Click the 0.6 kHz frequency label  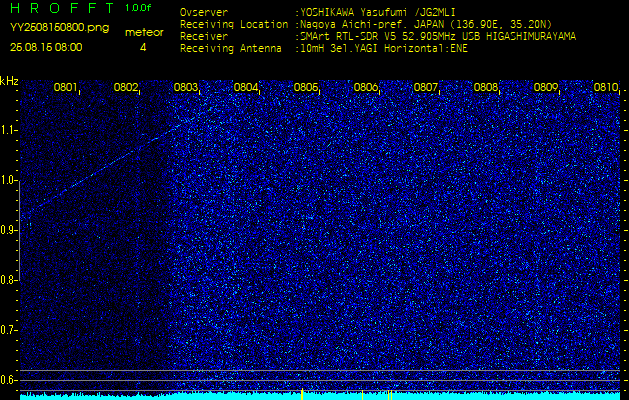(8, 380)
